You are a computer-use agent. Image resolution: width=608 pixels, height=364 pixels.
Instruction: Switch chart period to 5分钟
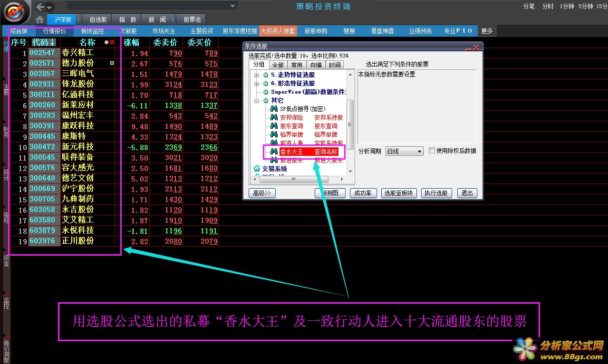pos(586,6)
